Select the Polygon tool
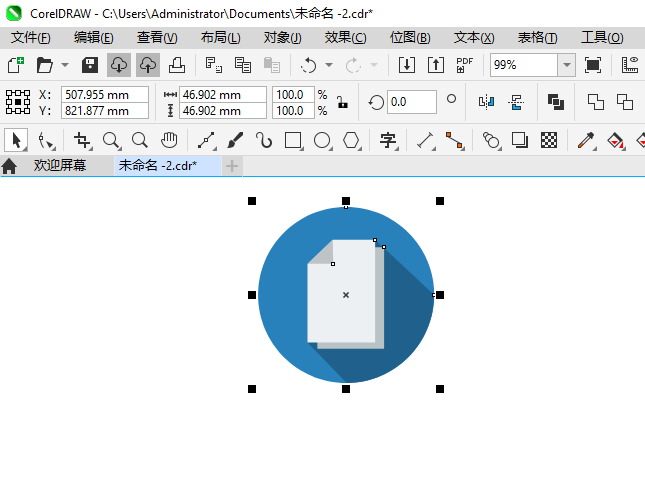Viewport: 645px width, 479px height. 351,140
